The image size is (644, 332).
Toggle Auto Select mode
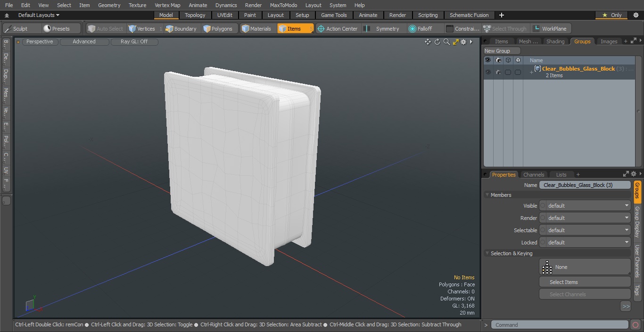(106, 29)
